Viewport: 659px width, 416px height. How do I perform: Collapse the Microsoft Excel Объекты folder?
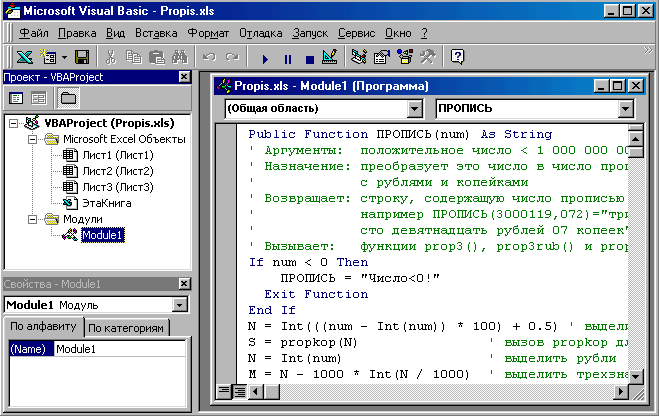(32, 139)
